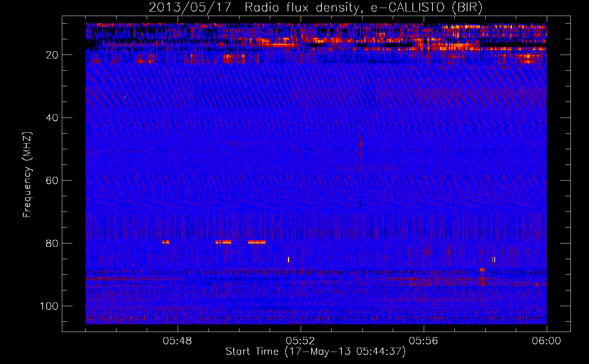The height and width of the screenshot is (364, 589).
Task: Click the plot title 'Radio flux density, e-CALLISTO (BIR)'
Action: point(363,8)
